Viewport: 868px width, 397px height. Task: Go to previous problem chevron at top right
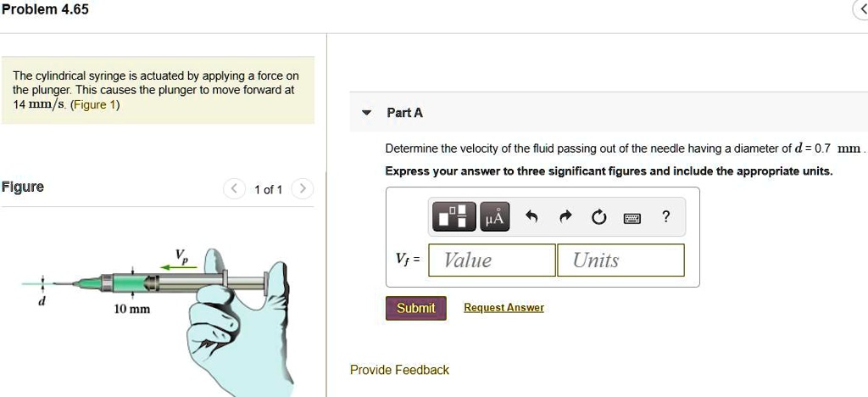[x=863, y=10]
